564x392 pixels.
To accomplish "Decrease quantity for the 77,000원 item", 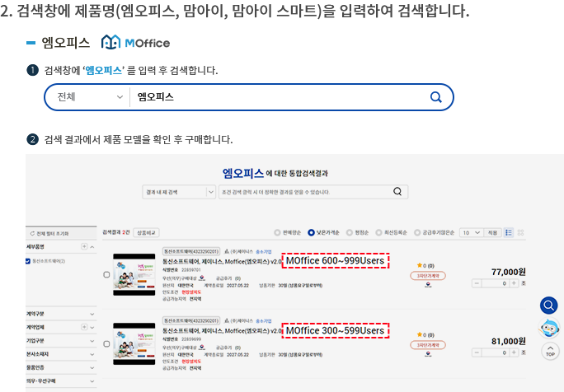I will [477, 283].
